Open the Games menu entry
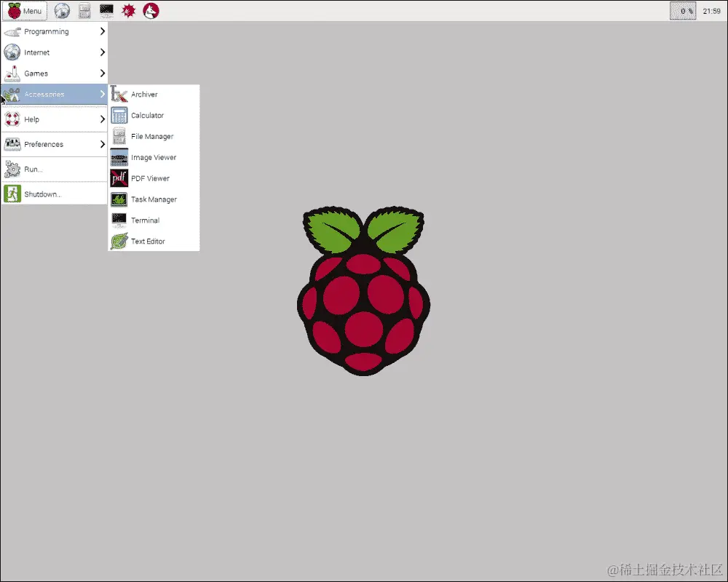The image size is (728, 582). coord(55,73)
